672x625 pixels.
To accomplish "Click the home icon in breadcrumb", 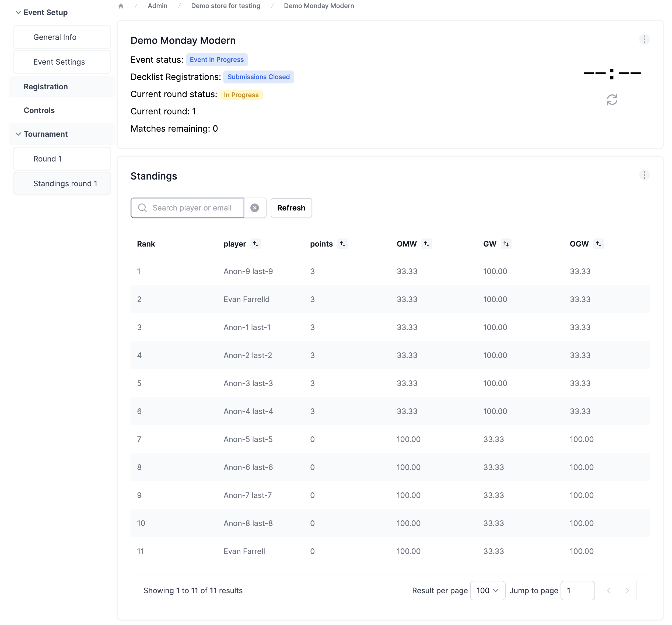I will (121, 6).
